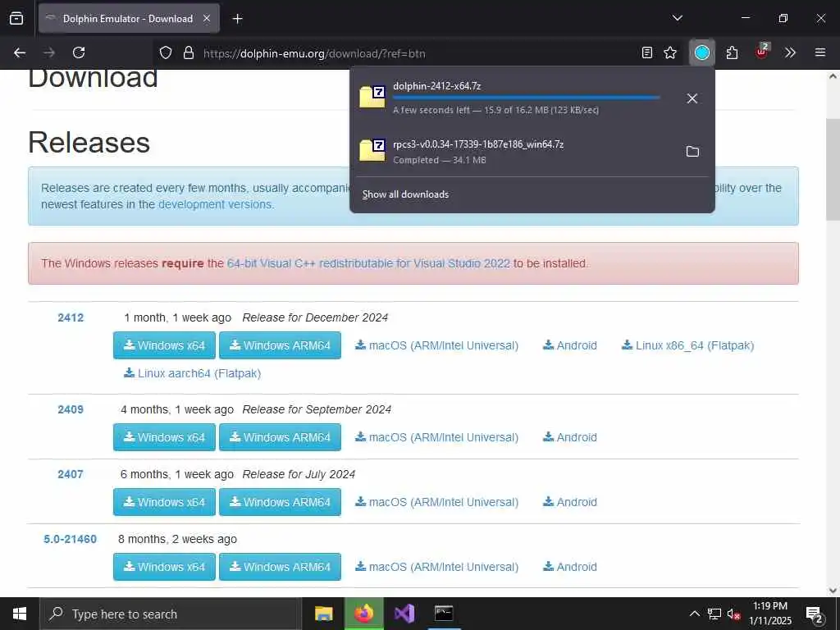Download Windows x64 for release 2407
Screen dimensions: 840x630
(x=164, y=502)
